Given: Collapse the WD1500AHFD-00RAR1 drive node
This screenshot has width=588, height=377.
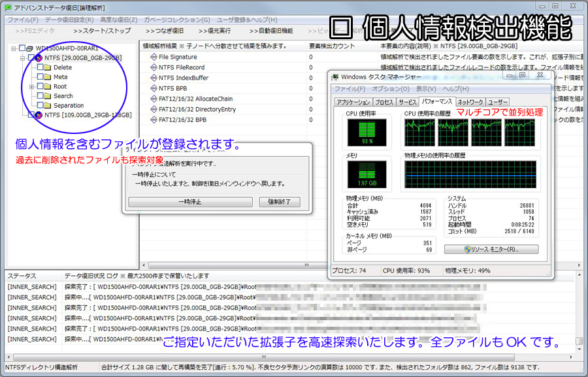Looking at the screenshot, I should 14,48.
